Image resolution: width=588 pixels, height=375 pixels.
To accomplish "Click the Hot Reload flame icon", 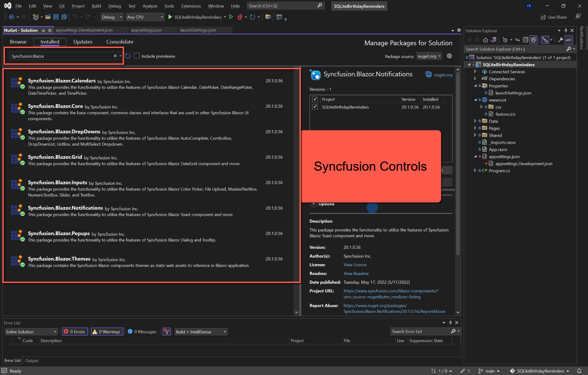I will point(240,17).
